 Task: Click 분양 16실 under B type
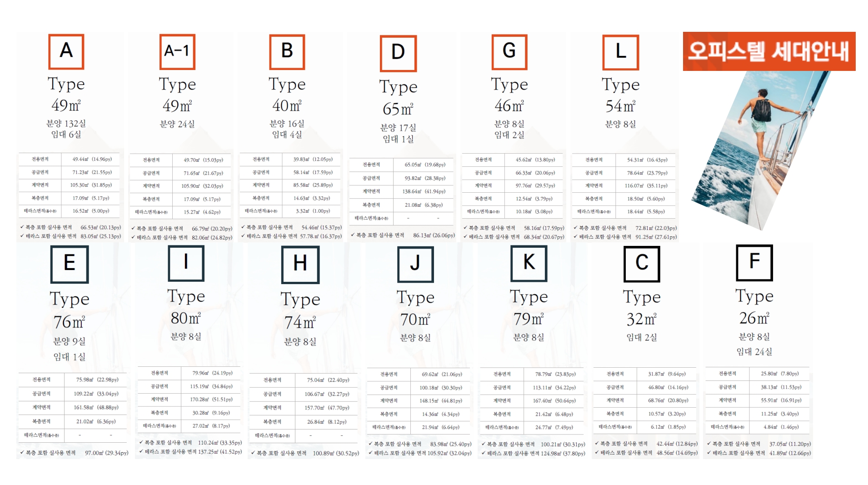[287, 123]
